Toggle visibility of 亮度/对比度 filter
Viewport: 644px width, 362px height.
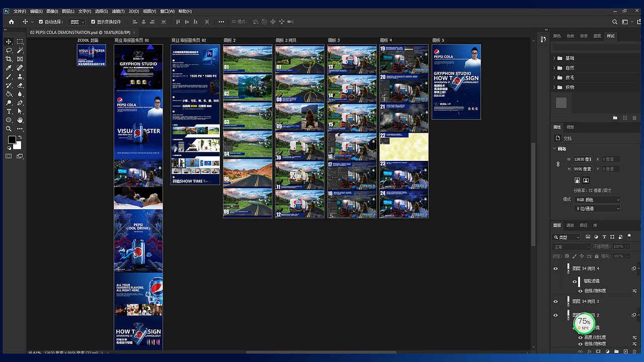click(x=581, y=337)
